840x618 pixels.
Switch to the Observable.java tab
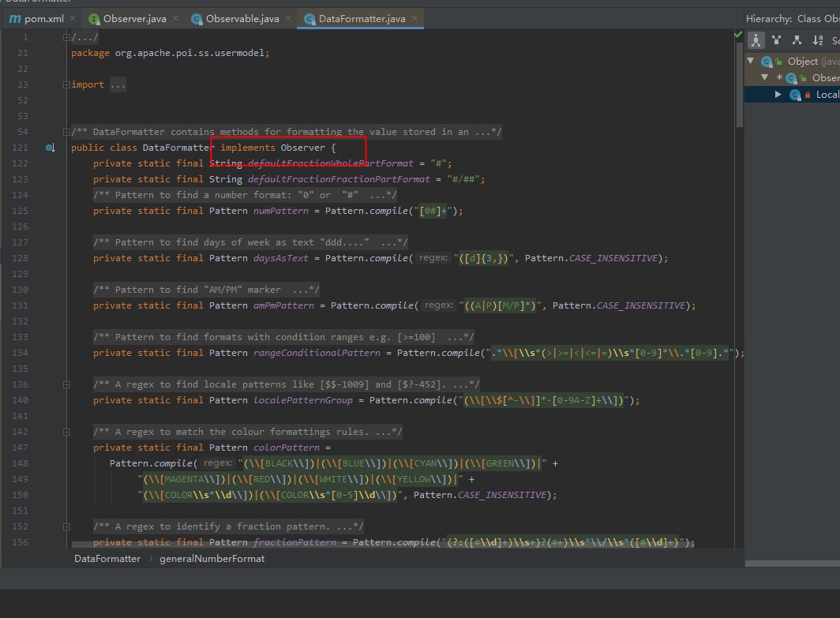point(242,19)
